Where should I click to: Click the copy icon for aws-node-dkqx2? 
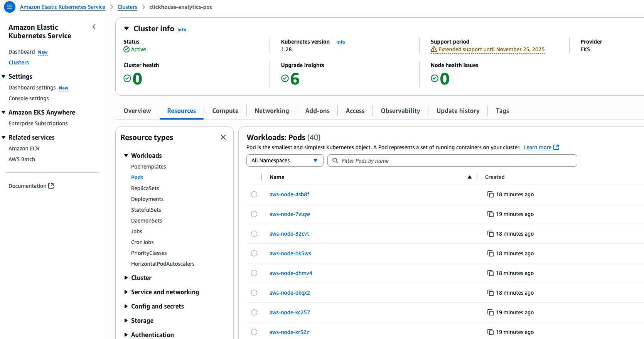pyautogui.click(x=490, y=293)
